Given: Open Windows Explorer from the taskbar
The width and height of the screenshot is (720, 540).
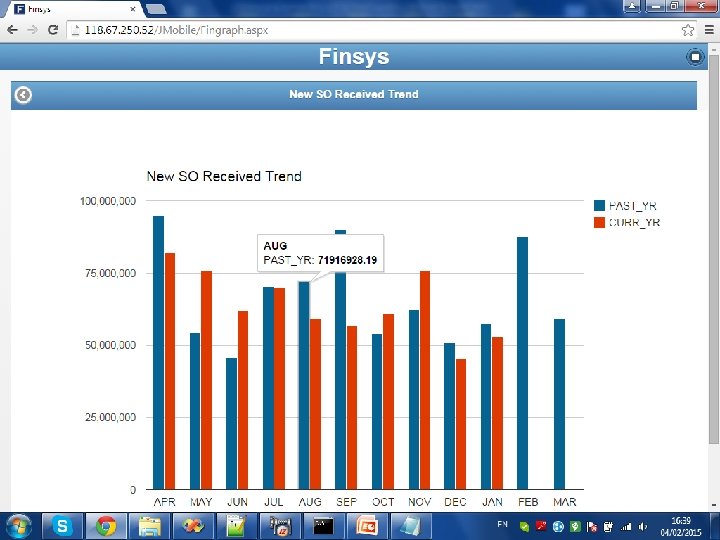Looking at the screenshot, I should click(x=150, y=526).
